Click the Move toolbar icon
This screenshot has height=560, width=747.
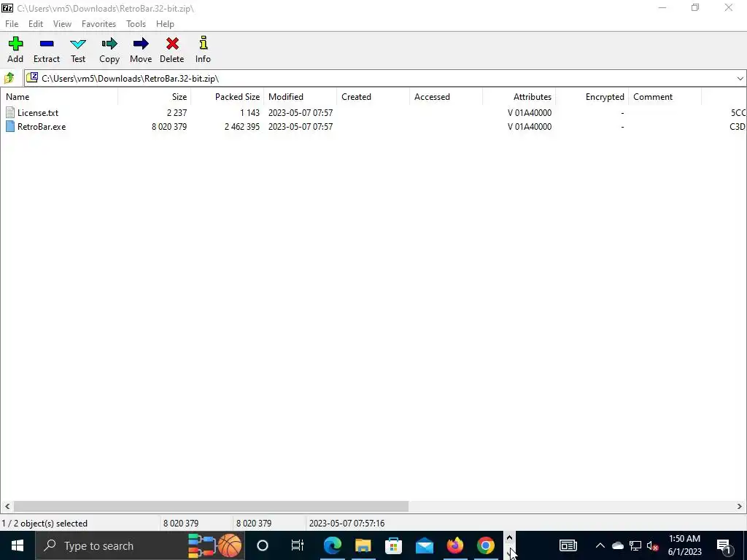[141, 50]
